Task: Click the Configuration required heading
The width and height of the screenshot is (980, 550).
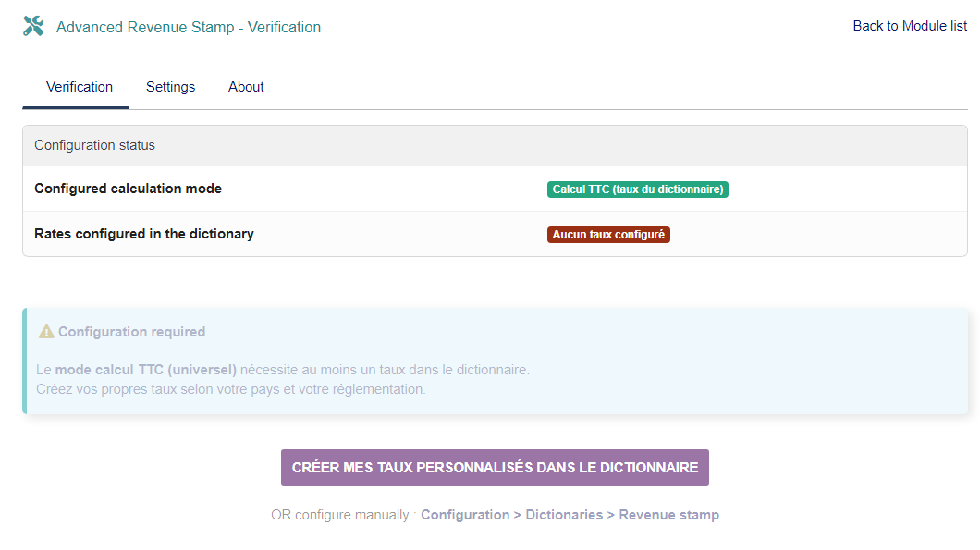Action: click(x=131, y=332)
